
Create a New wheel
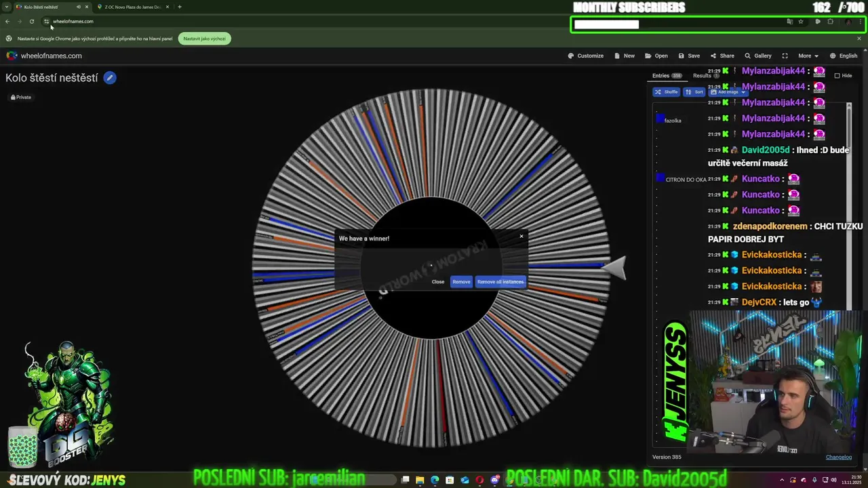[x=625, y=56]
